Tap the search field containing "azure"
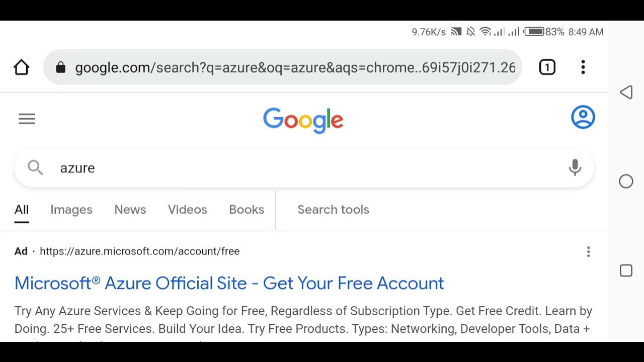 [x=302, y=168]
